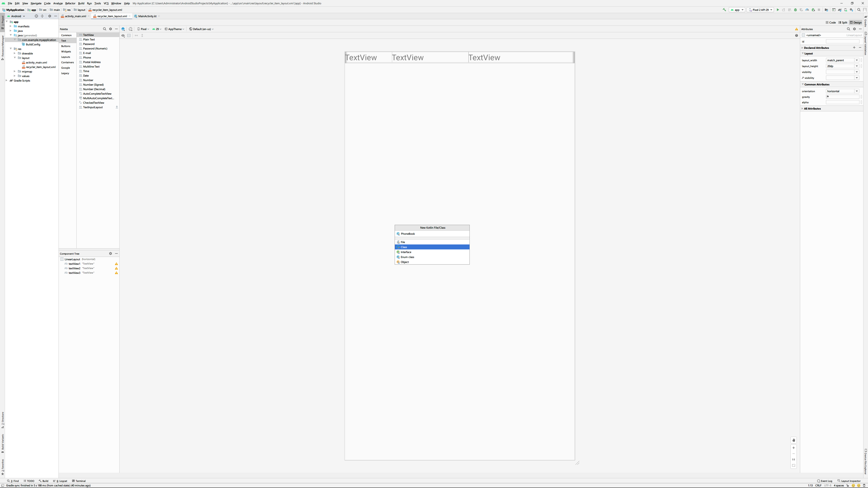868x488 pixels.
Task: Click the Debug app bug icon
Action: coord(796,10)
